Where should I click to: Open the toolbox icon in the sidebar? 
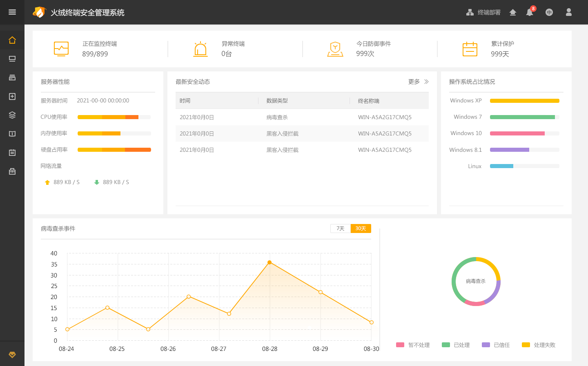pyautogui.click(x=12, y=171)
